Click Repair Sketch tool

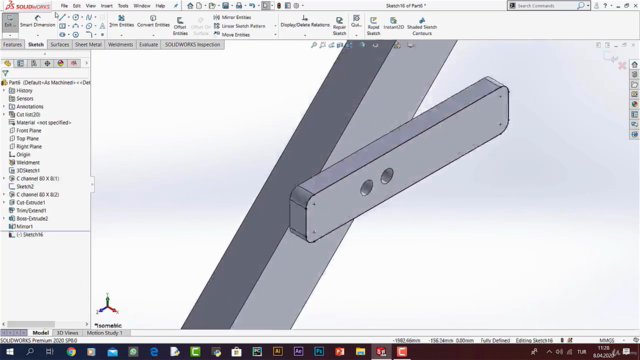click(339, 26)
